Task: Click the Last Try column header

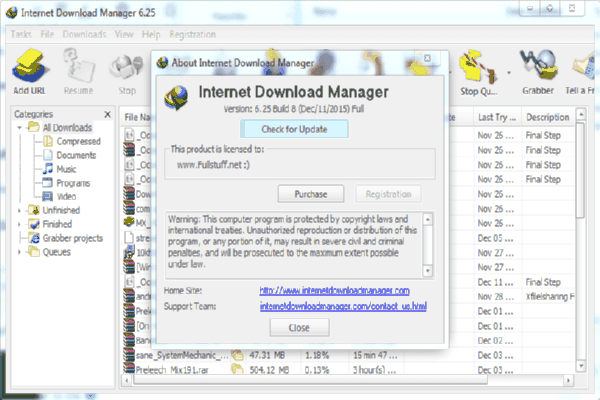Action: pos(497,117)
